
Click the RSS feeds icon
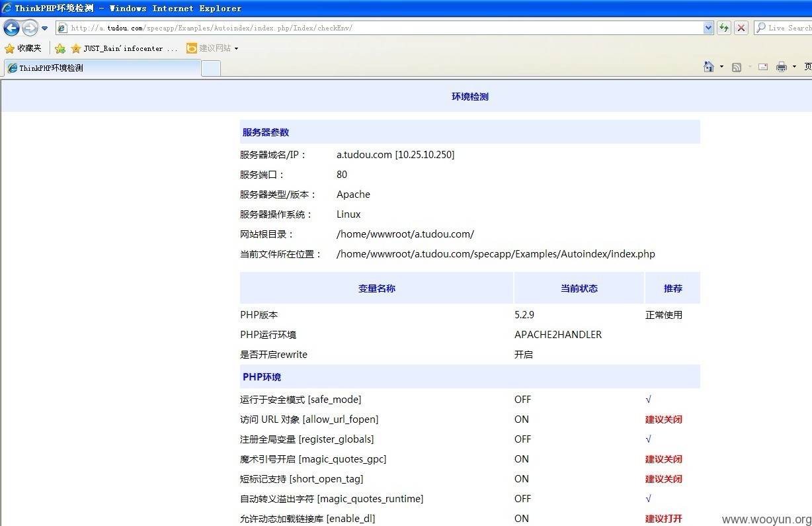(x=737, y=67)
